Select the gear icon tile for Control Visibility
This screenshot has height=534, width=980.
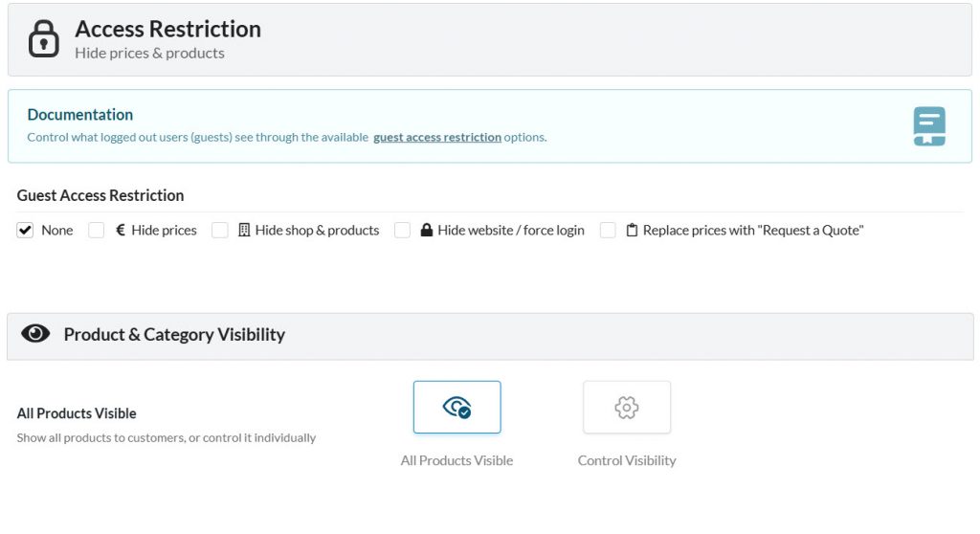pyautogui.click(x=626, y=408)
